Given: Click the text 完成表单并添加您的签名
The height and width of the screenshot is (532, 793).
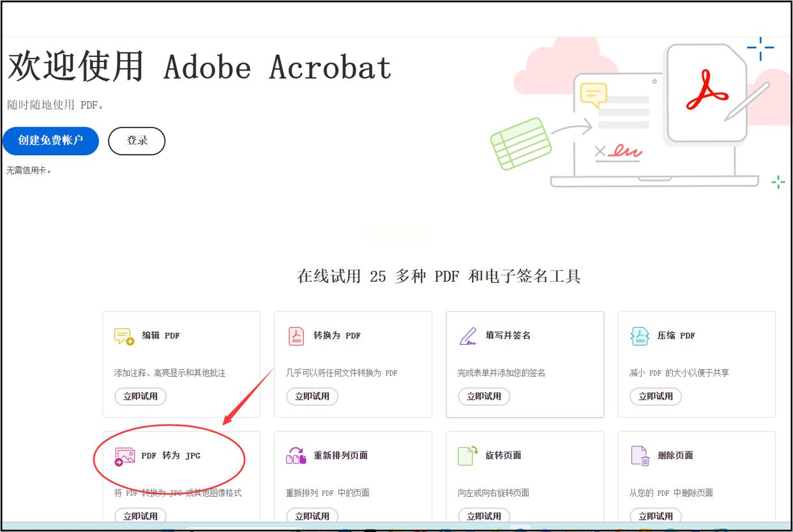Looking at the screenshot, I should tap(501, 373).
